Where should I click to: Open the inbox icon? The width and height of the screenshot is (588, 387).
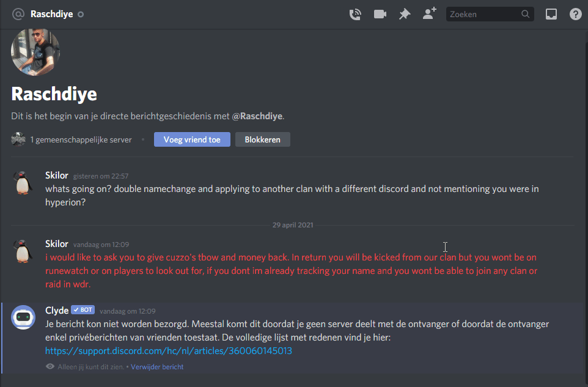click(x=551, y=14)
